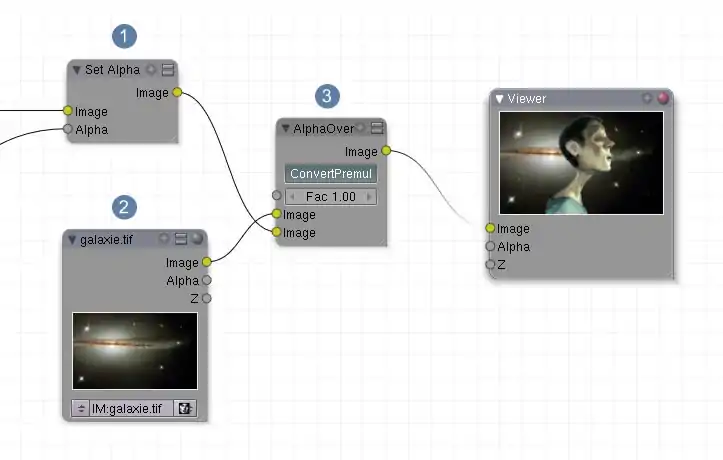Click plus icon on AlphaOver node header
The image size is (723, 460).
click(x=360, y=128)
